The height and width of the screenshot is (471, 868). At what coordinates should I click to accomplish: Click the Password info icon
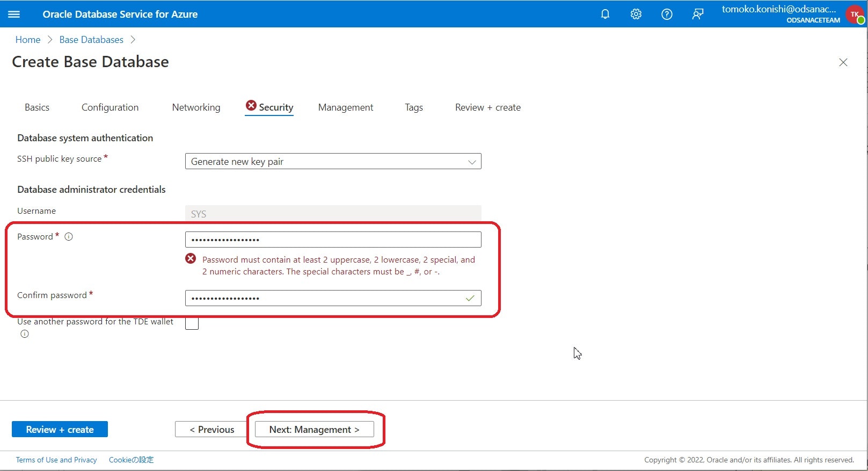click(69, 236)
